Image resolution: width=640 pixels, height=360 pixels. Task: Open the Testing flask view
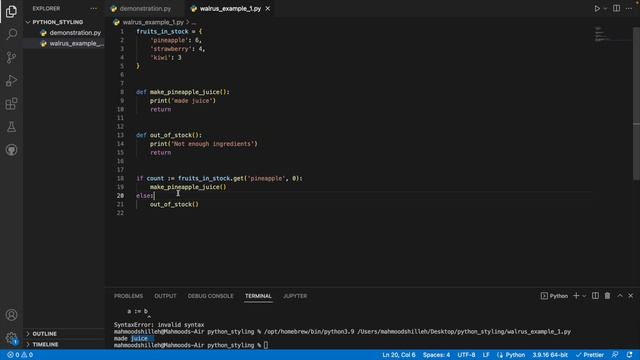pos(11,127)
